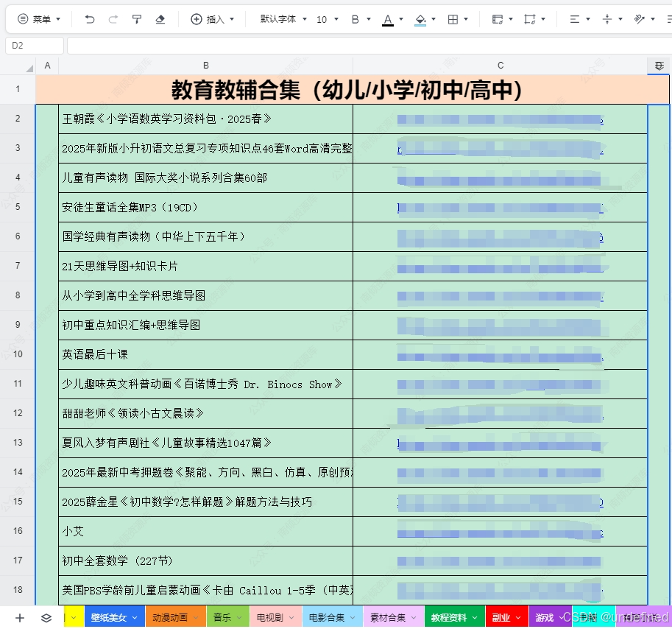Open the 菜单 main menu button
This screenshot has width=672, height=629.
click(39, 19)
